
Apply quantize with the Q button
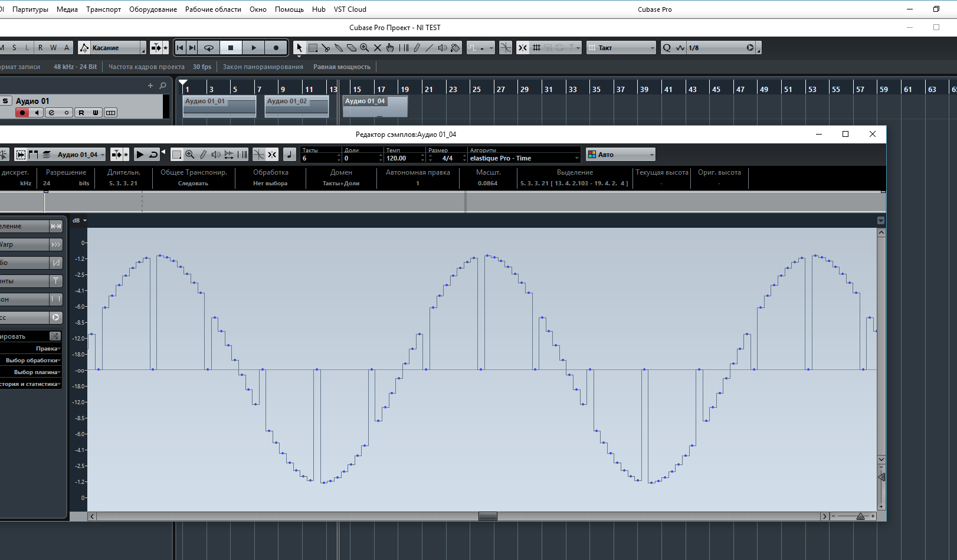tap(667, 48)
